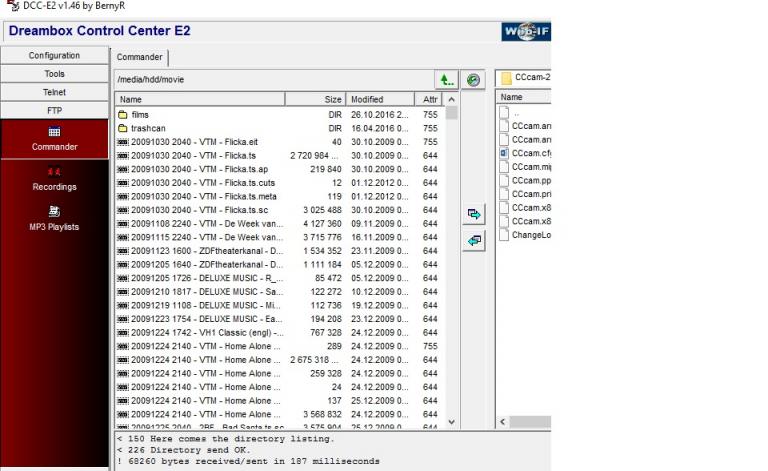The width and height of the screenshot is (768, 471).
Task: Open MP3 Playlists in sidebar
Action: (x=54, y=218)
